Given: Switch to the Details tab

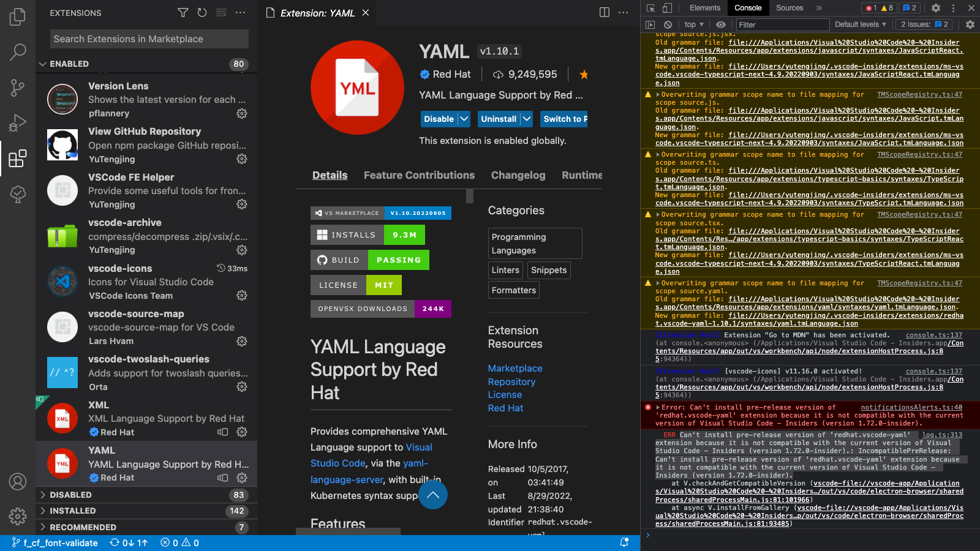Looking at the screenshot, I should (330, 175).
